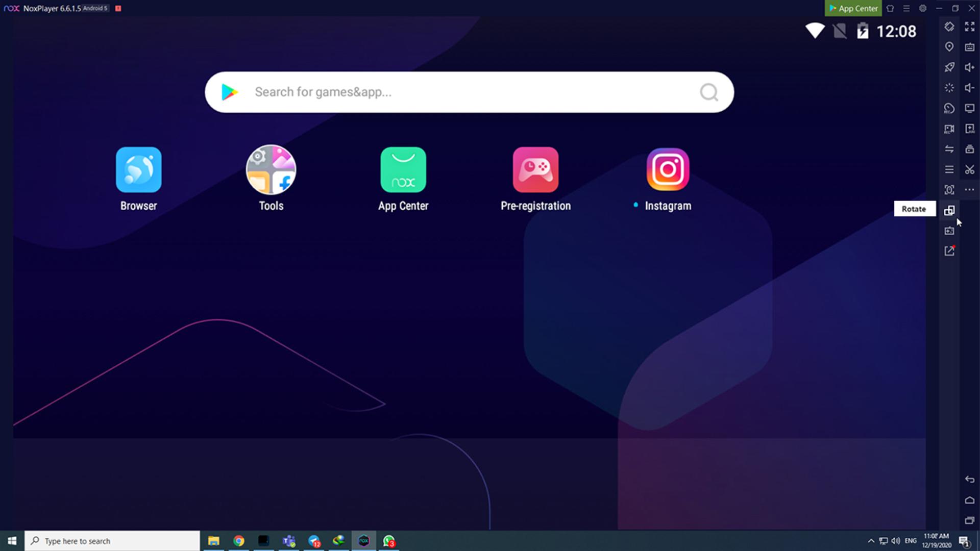Click the overlapping squares Rotate icon
Screen dimensions: 980x551
click(x=949, y=210)
